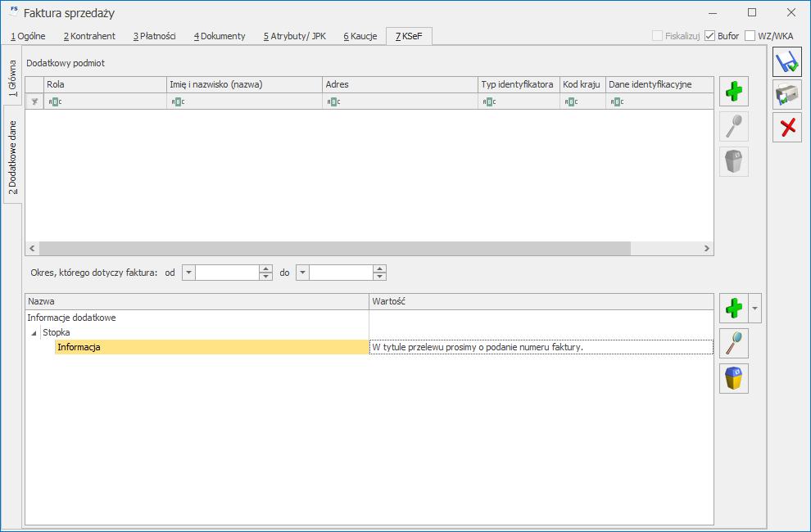The width and height of the screenshot is (811, 532).
Task: Open the 'do' date dropdown arrow
Action: point(302,273)
